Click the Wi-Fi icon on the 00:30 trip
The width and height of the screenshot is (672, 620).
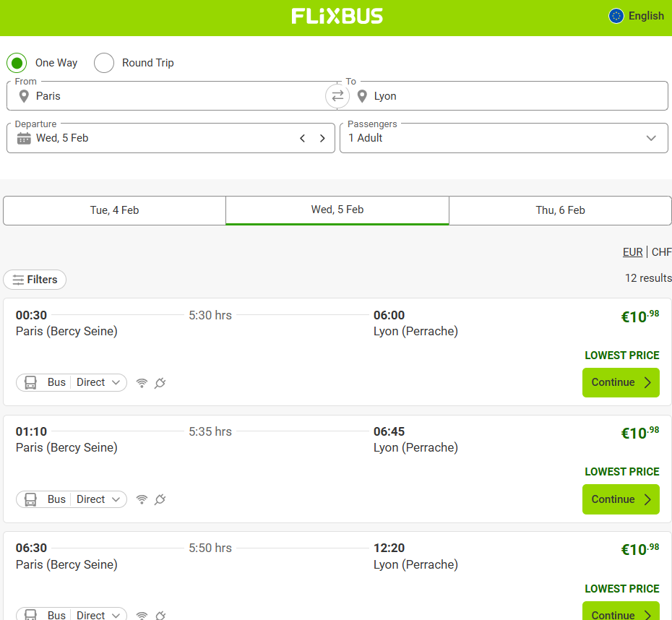[x=142, y=383]
